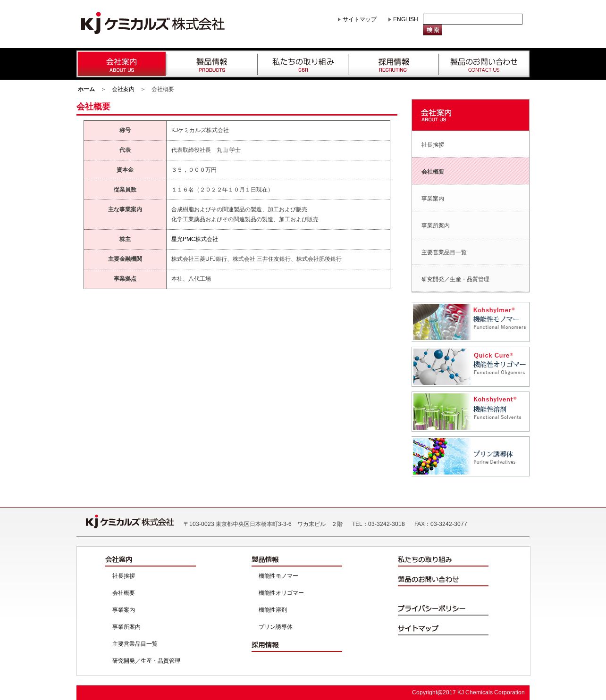Open footer 事業所案内 link
This screenshot has width=606, height=700.
click(x=126, y=627)
